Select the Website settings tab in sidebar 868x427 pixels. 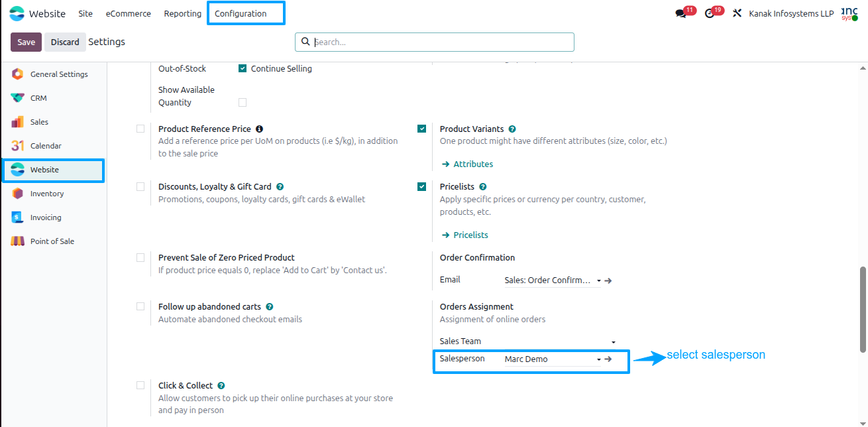click(x=53, y=170)
